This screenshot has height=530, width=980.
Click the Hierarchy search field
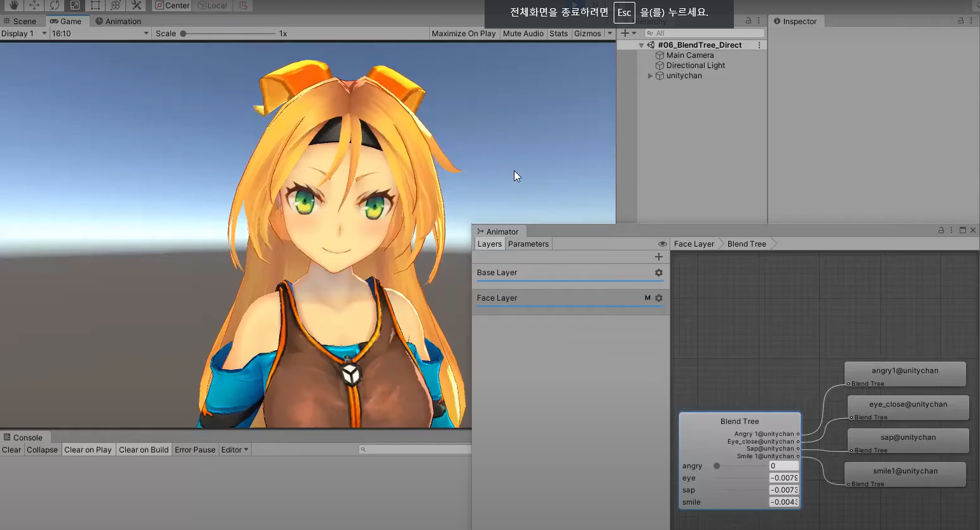coord(705,33)
